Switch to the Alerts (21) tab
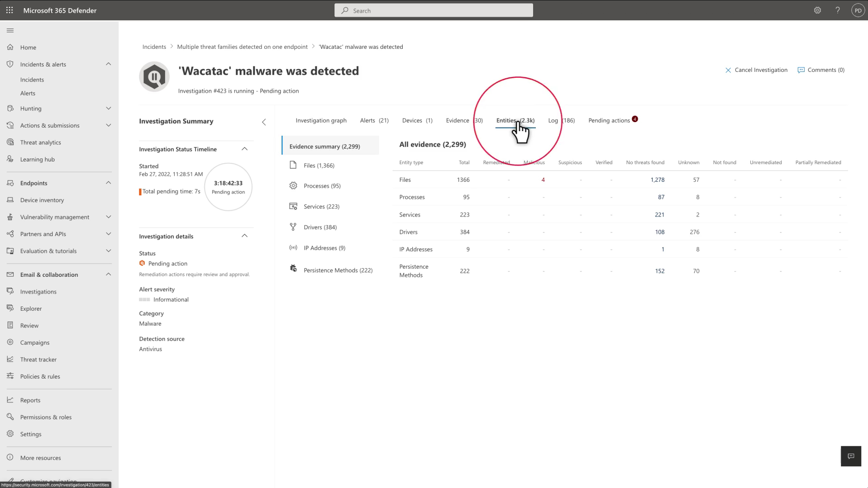The width and height of the screenshot is (868, 488). pos(374,120)
